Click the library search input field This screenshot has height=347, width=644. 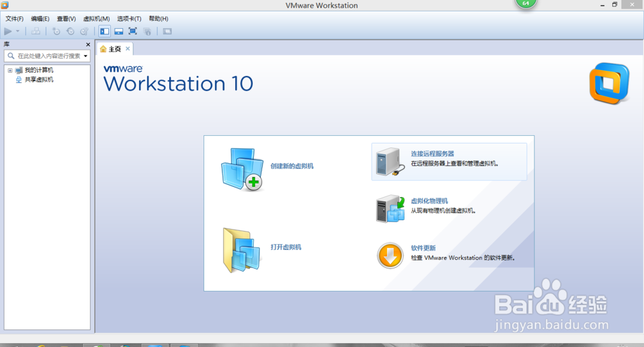tap(48, 56)
